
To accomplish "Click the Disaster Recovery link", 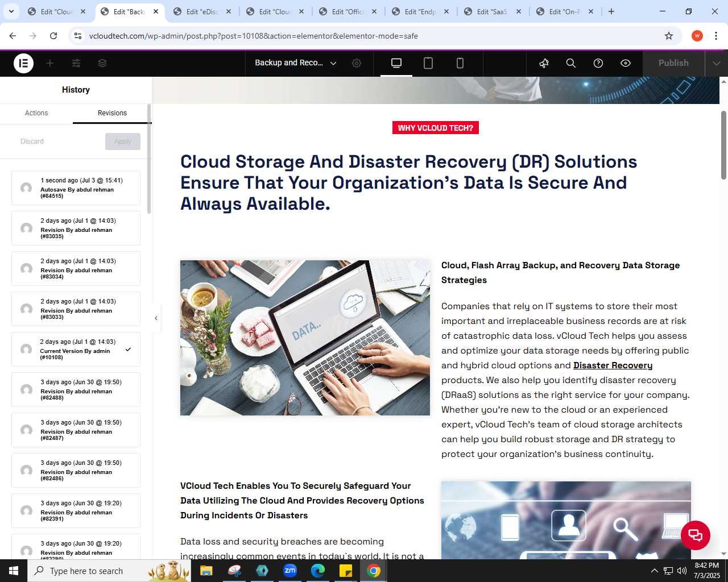I will [x=613, y=365].
